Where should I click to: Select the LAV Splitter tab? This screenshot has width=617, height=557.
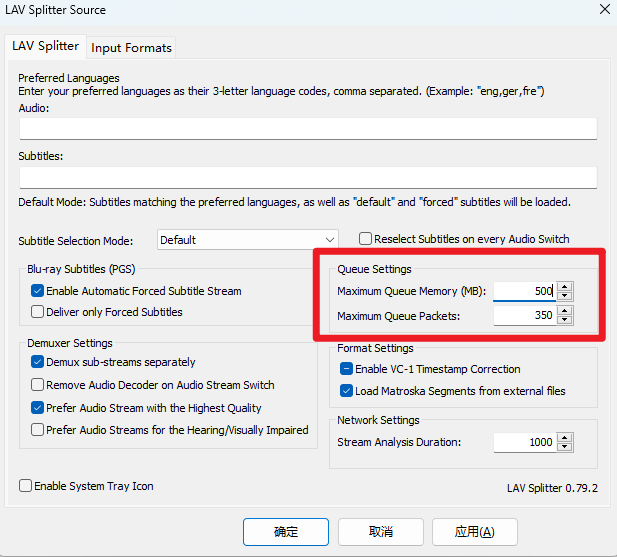point(45,46)
